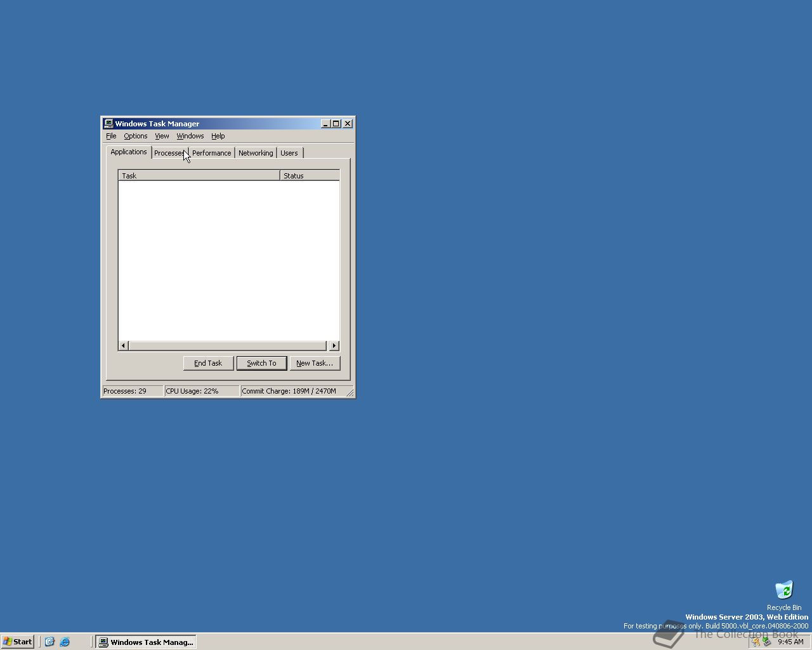Image resolution: width=812 pixels, height=650 pixels.
Task: Open the Recycle Bin desktop icon
Action: [784, 595]
